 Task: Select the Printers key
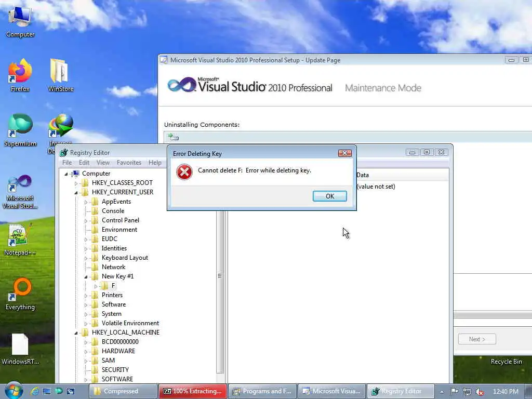[112, 295]
